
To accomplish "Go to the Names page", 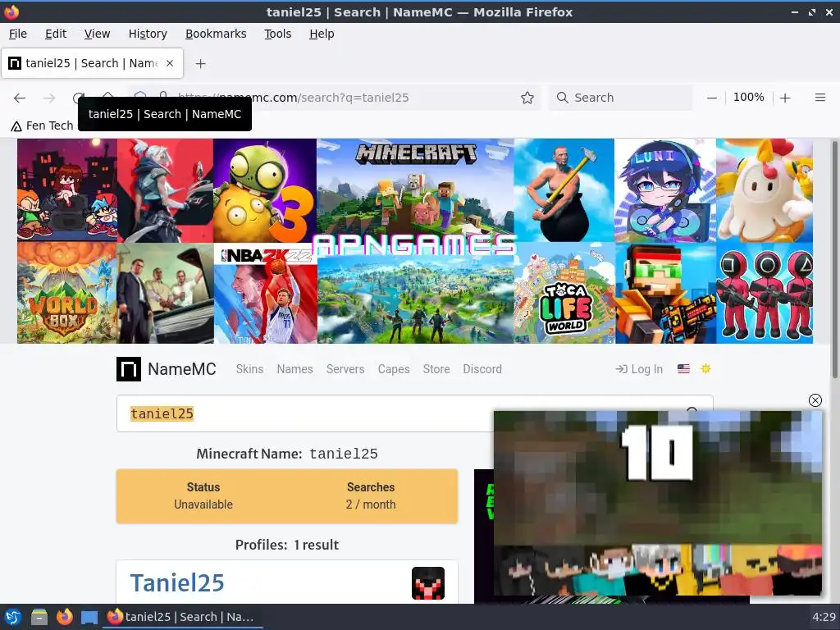I will [x=294, y=369].
